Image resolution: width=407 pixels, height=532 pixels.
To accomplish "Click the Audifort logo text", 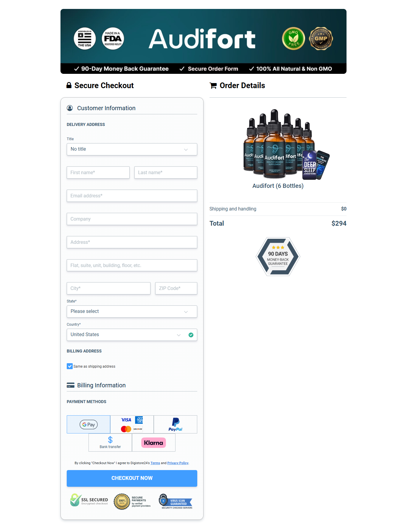I will 202,39.
